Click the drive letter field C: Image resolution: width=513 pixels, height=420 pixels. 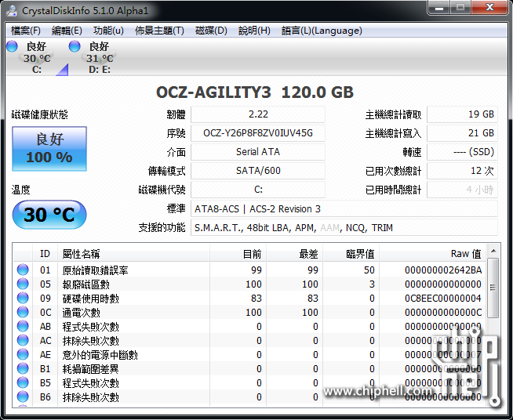click(x=258, y=190)
